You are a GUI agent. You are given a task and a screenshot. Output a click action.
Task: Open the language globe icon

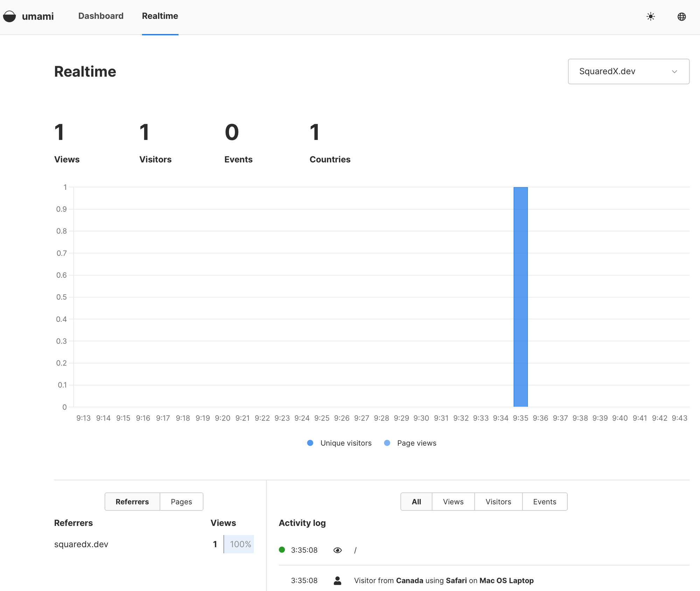pos(682,16)
